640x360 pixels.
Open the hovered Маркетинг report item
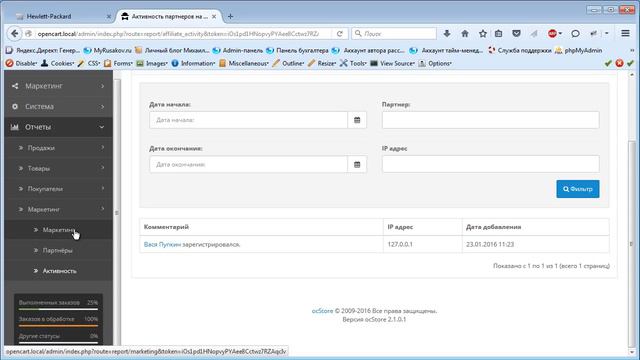[58, 230]
